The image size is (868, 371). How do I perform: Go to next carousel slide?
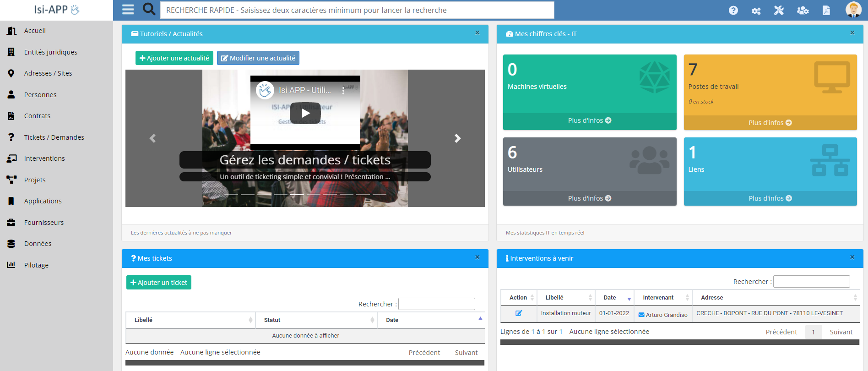point(457,138)
